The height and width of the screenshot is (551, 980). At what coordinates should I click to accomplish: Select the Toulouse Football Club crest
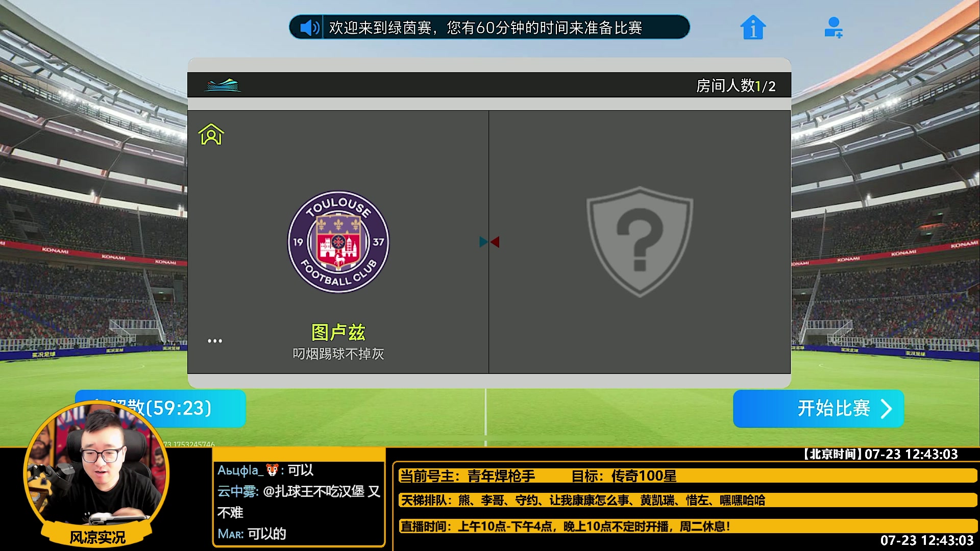pyautogui.click(x=338, y=242)
